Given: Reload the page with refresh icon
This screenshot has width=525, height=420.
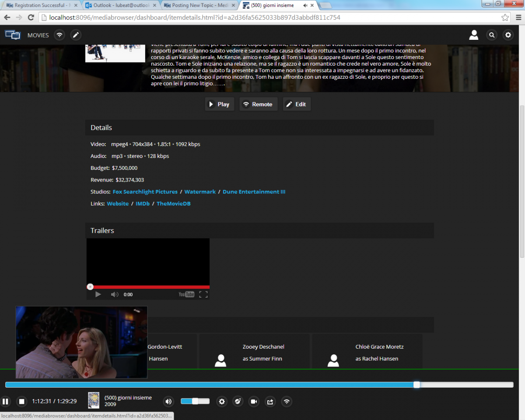Looking at the screenshot, I should pos(31,17).
